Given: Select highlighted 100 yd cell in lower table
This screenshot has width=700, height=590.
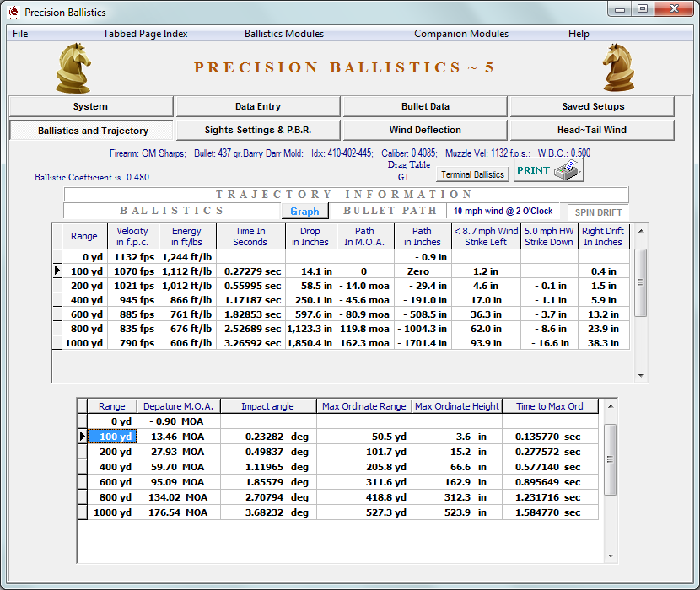Looking at the screenshot, I should pos(112,437).
